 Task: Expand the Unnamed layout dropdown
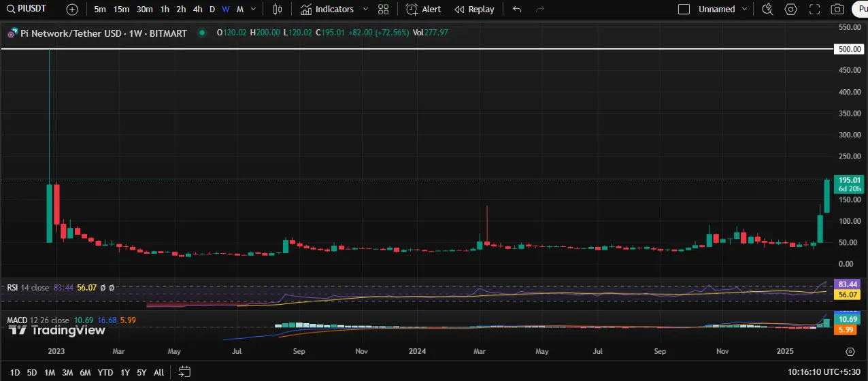pyautogui.click(x=745, y=10)
